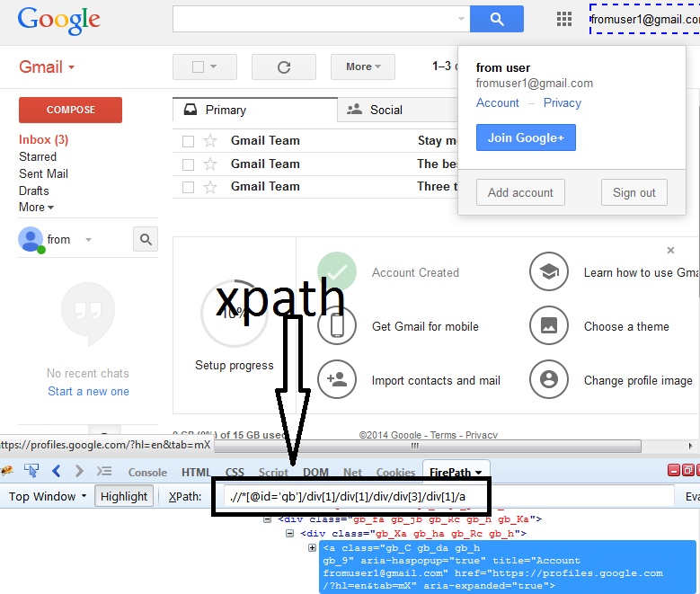Screen dimensions: 700x594
Task: Collapse the div gb_fa node
Action: click(x=268, y=519)
